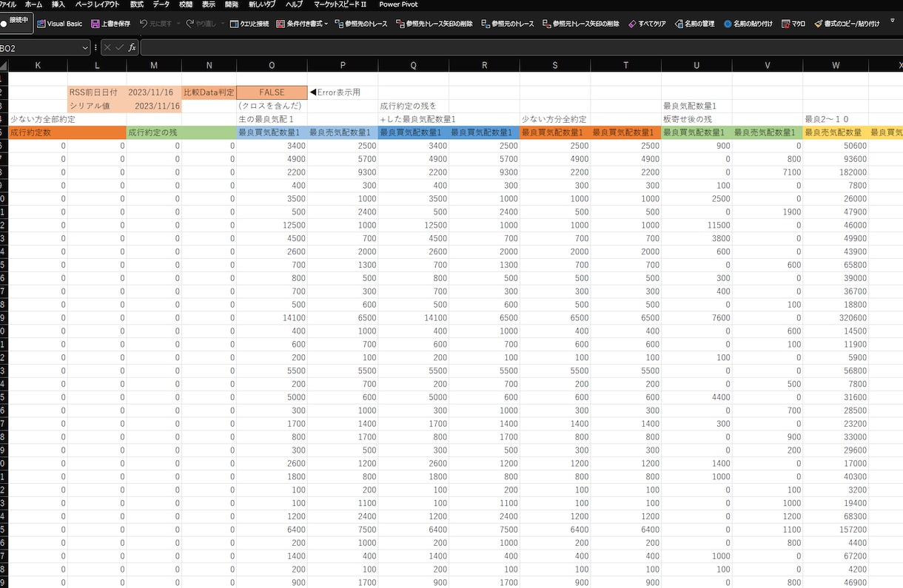Expand the 条件付き書式 dropdown
The width and height of the screenshot is (903, 588).
[328, 24]
